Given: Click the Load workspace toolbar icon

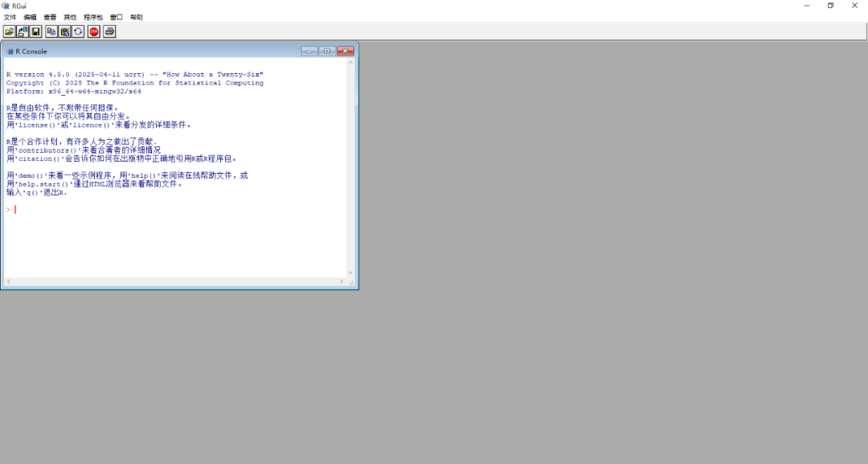Looking at the screenshot, I should pyautogui.click(x=23, y=31).
